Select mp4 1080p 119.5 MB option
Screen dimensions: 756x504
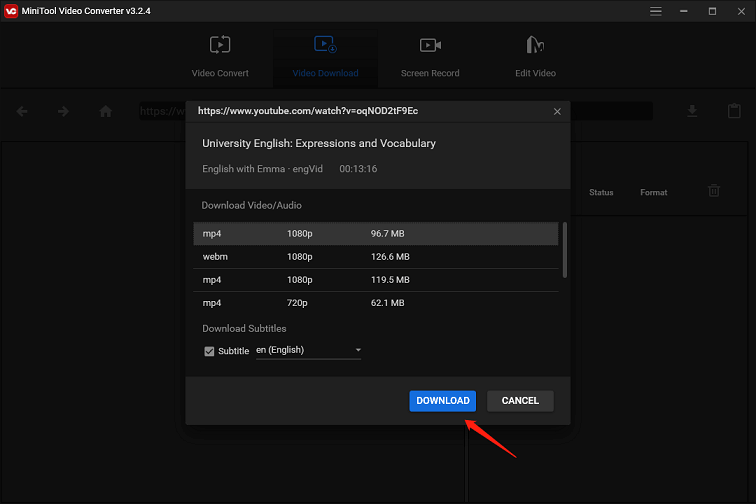[376, 280]
